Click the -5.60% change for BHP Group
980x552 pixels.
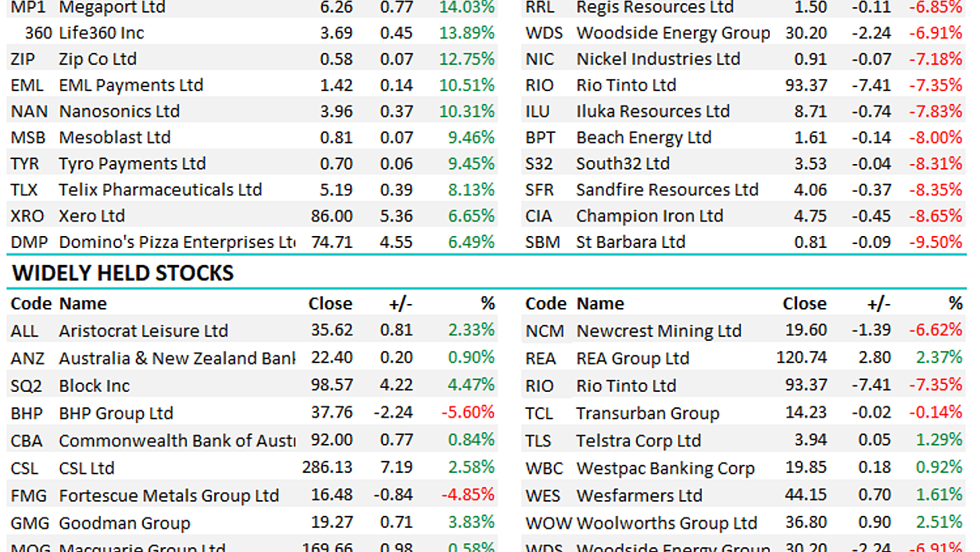469,414
